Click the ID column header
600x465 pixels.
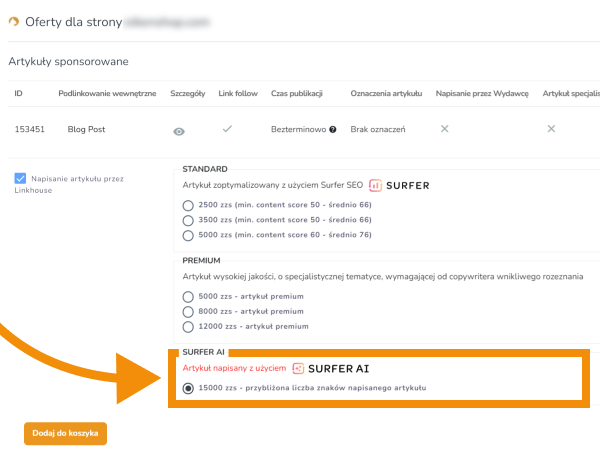click(x=18, y=93)
